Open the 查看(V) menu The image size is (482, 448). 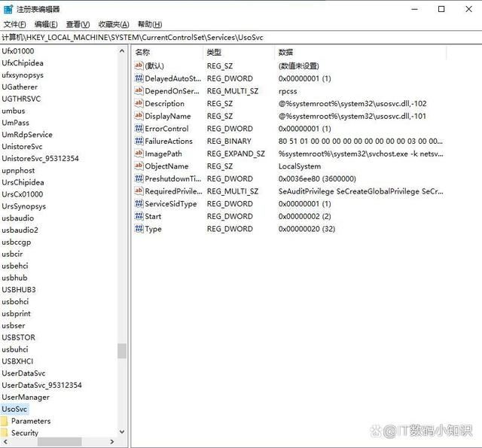click(78, 24)
